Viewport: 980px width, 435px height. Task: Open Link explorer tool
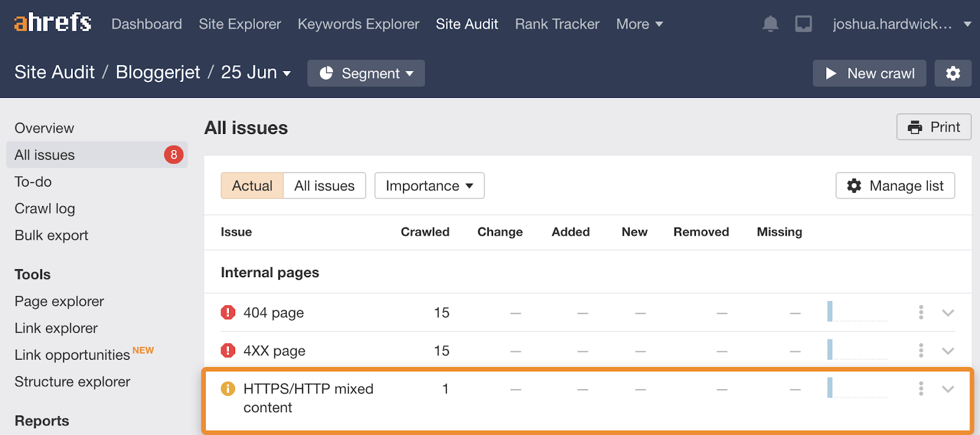(56, 329)
